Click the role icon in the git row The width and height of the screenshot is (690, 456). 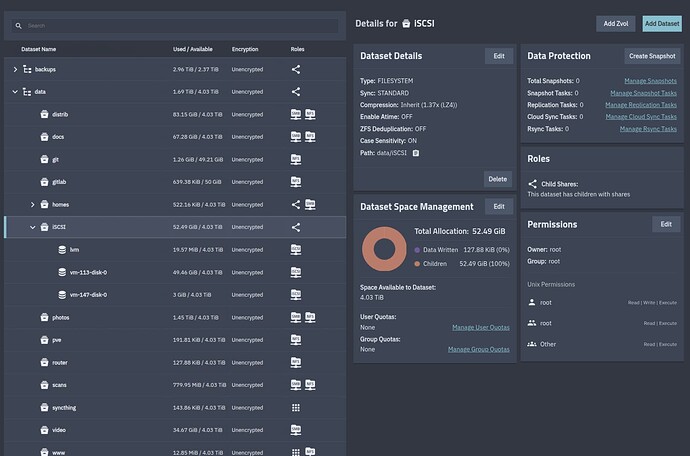point(296,159)
